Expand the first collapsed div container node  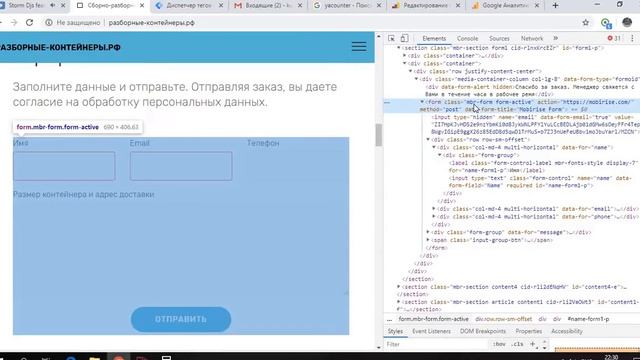click(x=404, y=56)
